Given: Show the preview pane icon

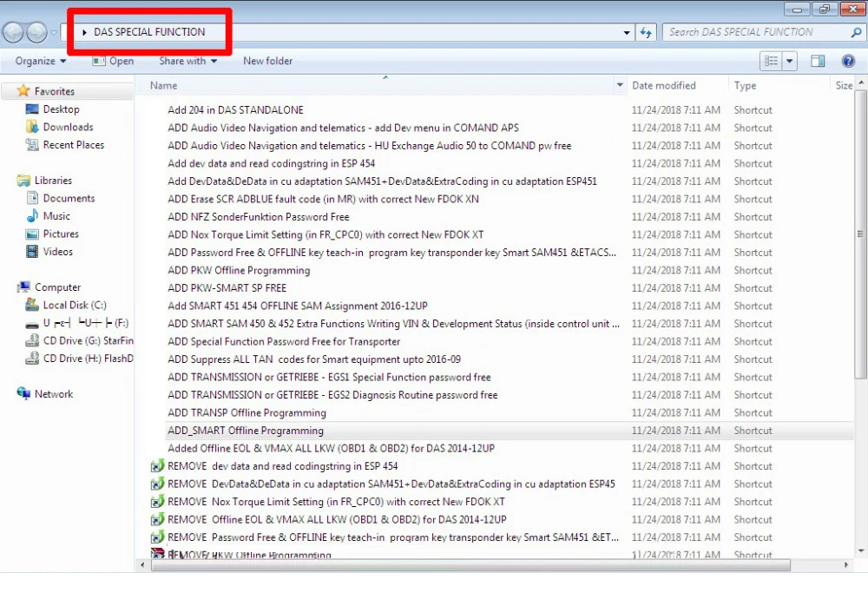Looking at the screenshot, I should pos(818,61).
